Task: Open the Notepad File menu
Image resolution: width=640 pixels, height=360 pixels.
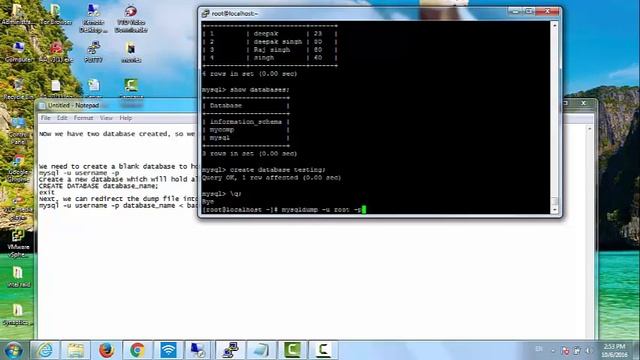Action: [45, 118]
